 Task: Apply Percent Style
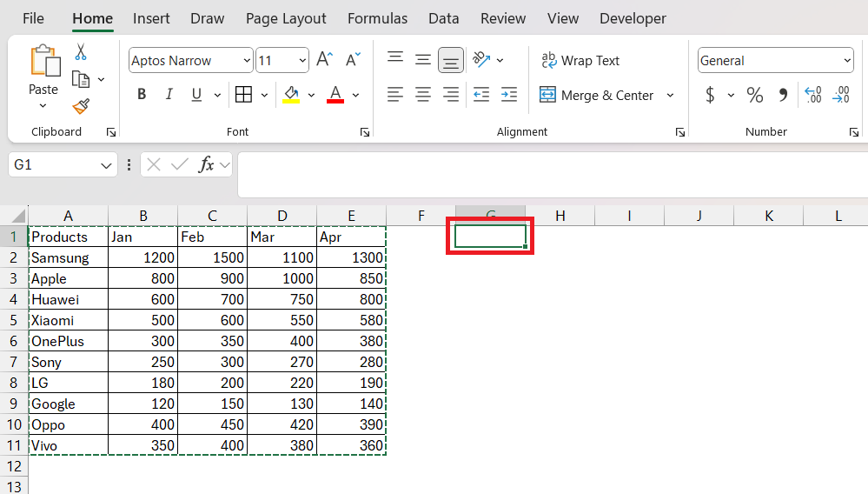(x=755, y=95)
